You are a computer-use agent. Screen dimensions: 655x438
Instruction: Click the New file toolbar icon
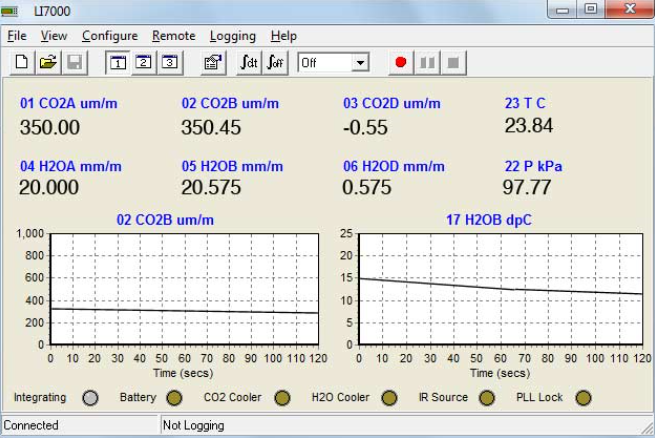point(22,63)
